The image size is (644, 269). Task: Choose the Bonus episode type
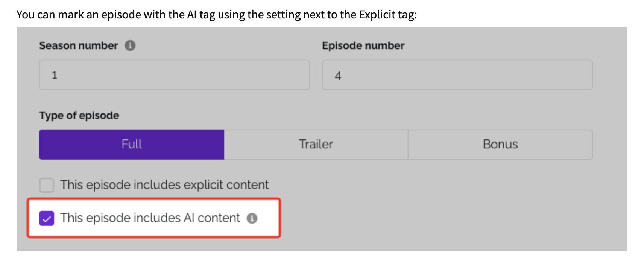(500, 144)
